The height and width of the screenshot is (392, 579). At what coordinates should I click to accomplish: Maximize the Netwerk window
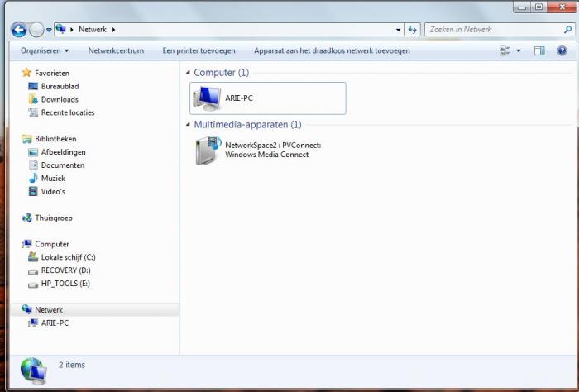(x=538, y=7)
